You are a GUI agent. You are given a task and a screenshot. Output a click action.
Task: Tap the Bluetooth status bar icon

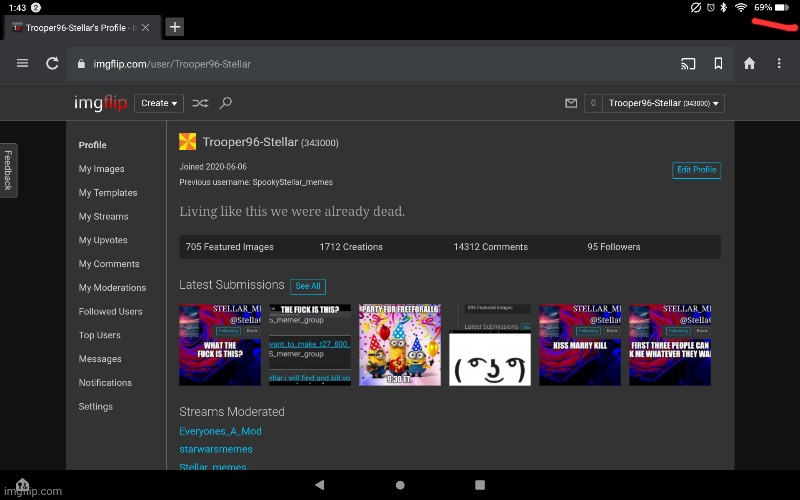pos(723,8)
